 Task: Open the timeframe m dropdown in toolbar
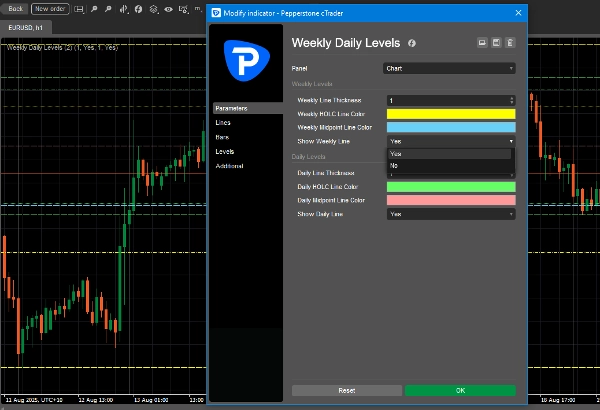pos(198,8)
